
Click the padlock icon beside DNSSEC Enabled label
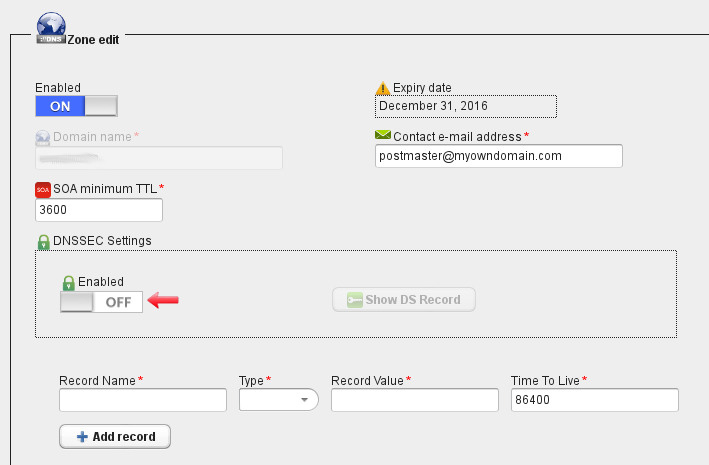tap(68, 283)
